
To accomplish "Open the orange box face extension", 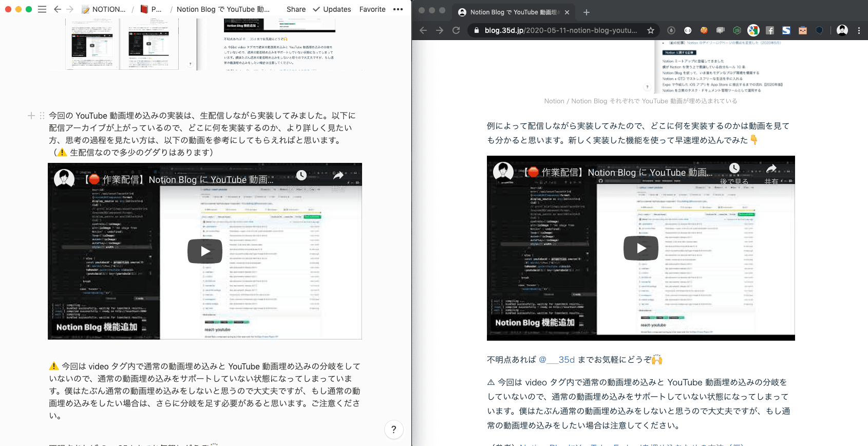I will pos(803,30).
